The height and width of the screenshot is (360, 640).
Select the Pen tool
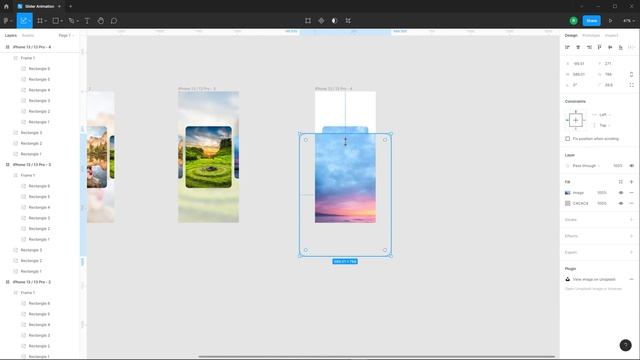pos(71,20)
